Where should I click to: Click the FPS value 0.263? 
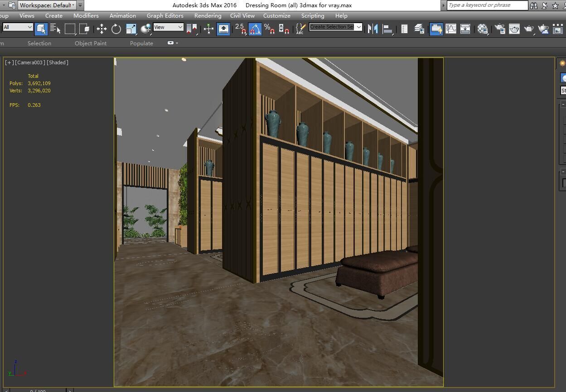pos(34,105)
